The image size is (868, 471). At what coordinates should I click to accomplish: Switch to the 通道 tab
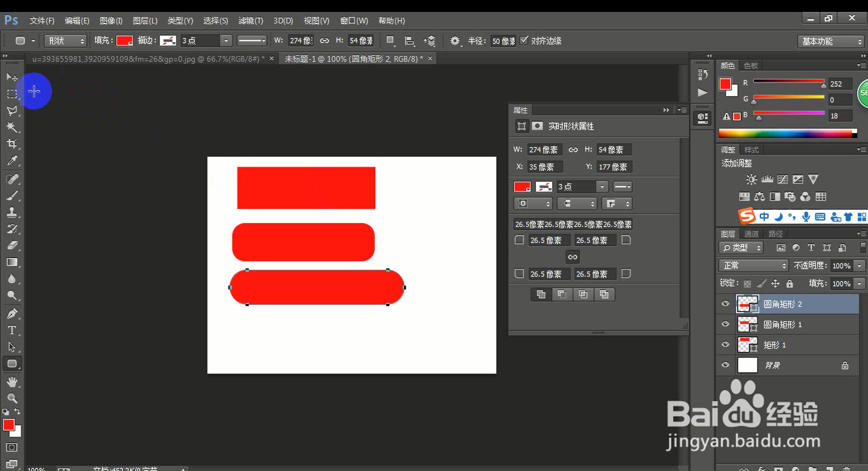[751, 234]
